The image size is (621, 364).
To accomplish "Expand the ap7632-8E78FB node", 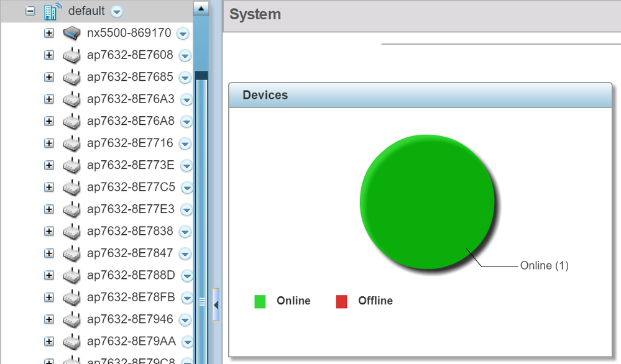I will [48, 298].
